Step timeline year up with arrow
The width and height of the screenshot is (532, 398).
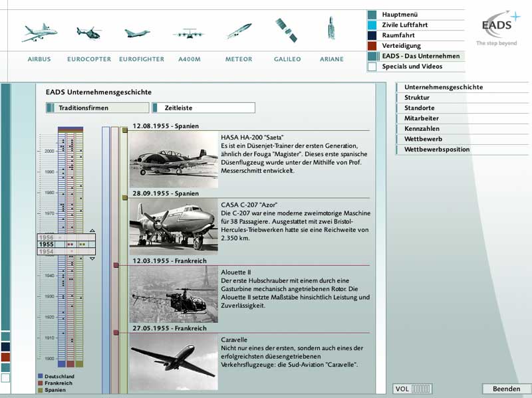(x=92, y=231)
